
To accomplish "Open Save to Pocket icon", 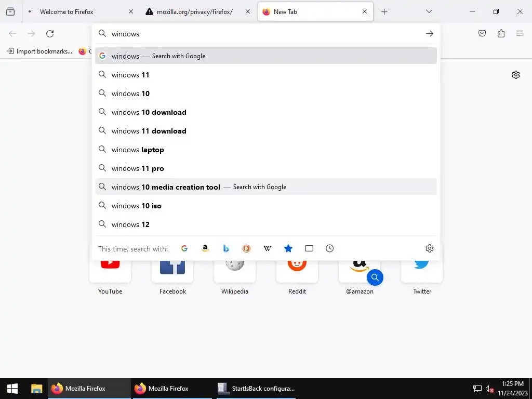I will (x=482, y=33).
